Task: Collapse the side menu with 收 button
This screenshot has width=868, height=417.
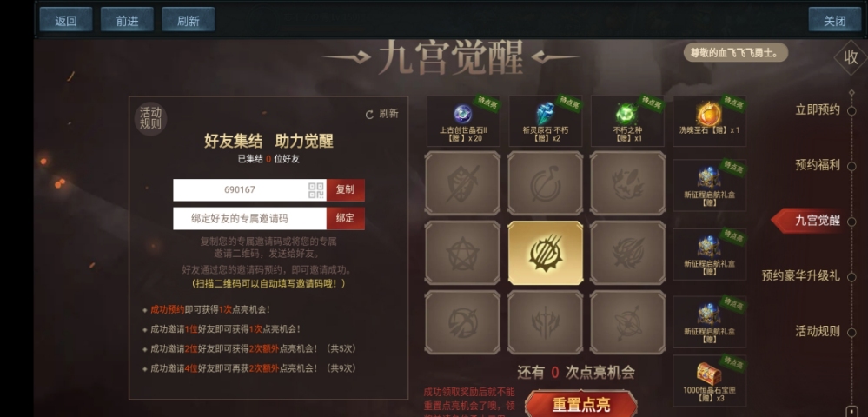Action: click(x=851, y=57)
